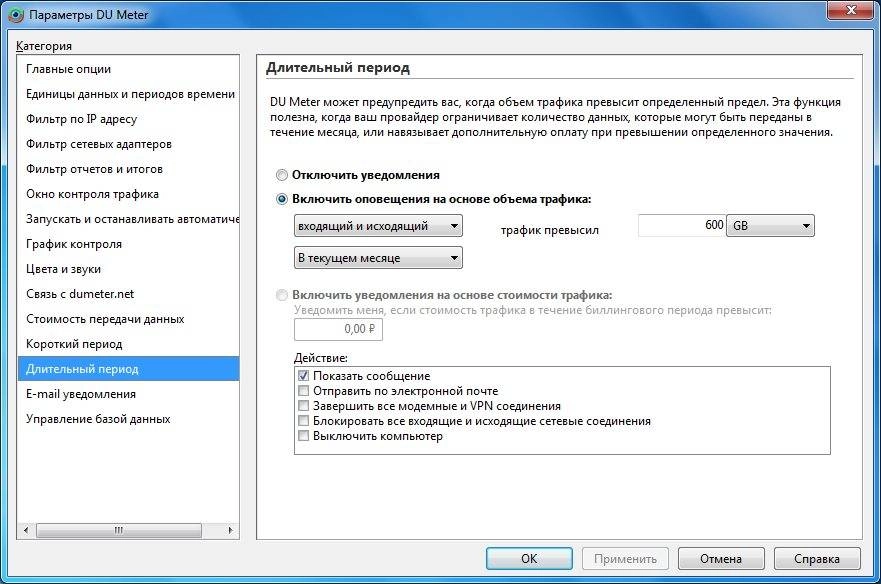Viewport: 881px width, 584px height.
Task: Go to Цвета и звуки settings
Action: coord(128,269)
